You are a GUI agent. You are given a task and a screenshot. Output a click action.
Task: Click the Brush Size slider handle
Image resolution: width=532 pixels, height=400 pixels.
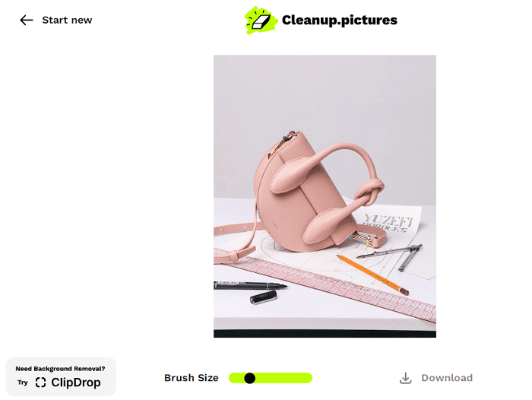pyautogui.click(x=250, y=378)
